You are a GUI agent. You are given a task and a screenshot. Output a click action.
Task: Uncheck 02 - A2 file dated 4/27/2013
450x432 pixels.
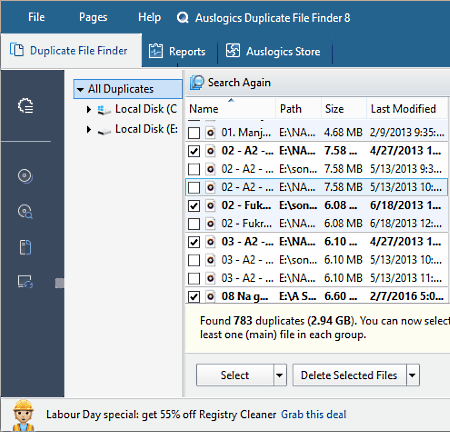[x=194, y=151]
